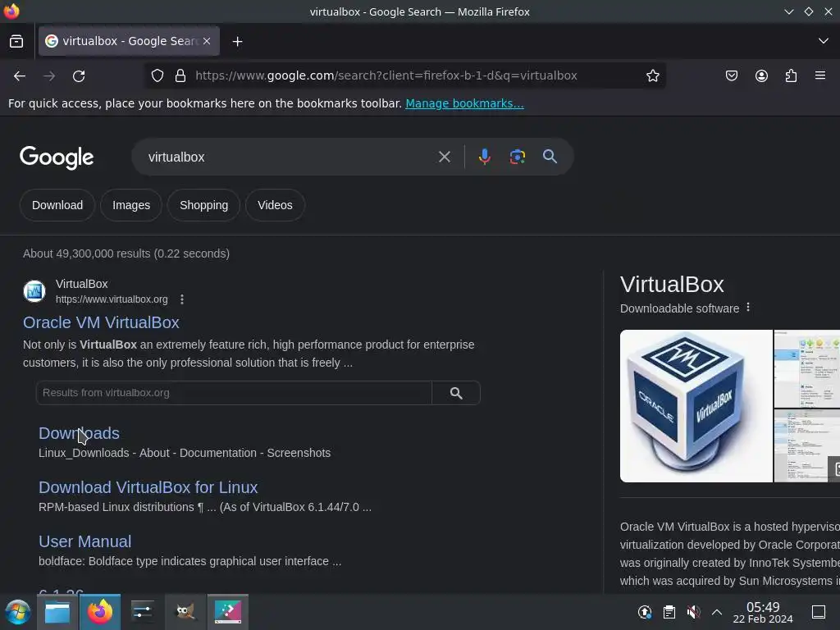Search by image with Google Lens
This screenshot has height=630, width=840.
click(x=517, y=157)
